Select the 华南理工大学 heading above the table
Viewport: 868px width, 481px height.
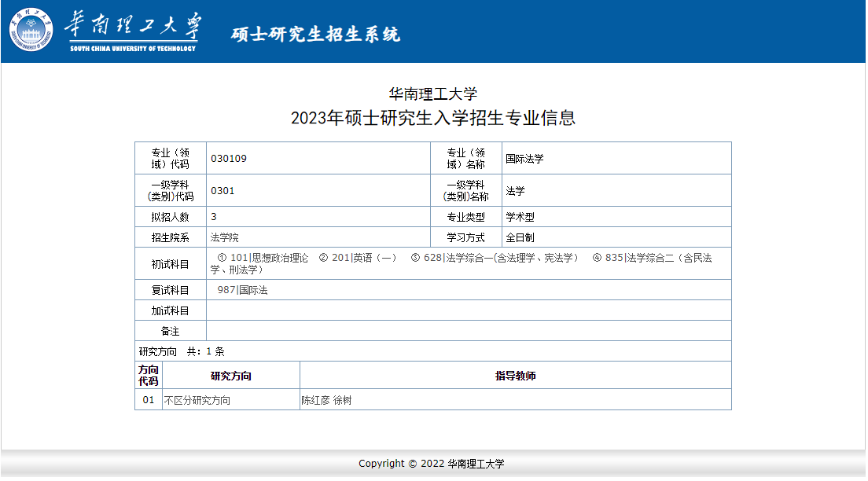tap(433, 94)
